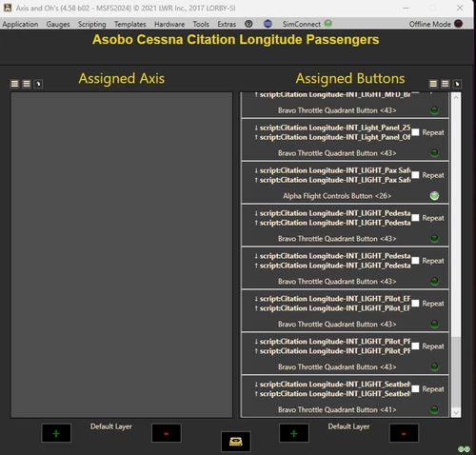Viewport: 476px width, 455px height.
Task: Click the empty Assigned Axis list area
Action: 122,255
